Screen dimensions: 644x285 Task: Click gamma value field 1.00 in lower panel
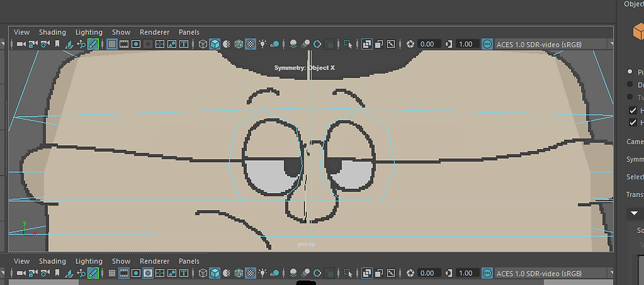coord(467,273)
